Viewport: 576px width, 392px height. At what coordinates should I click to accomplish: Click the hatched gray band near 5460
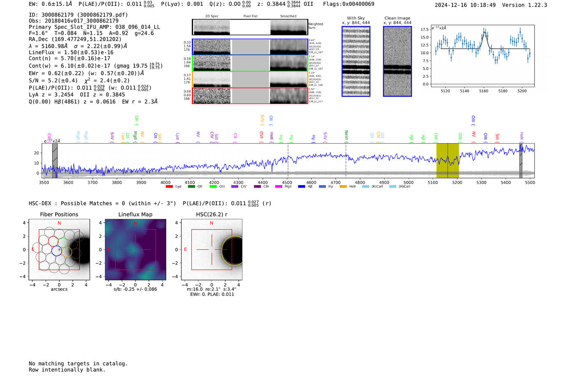[x=520, y=160]
